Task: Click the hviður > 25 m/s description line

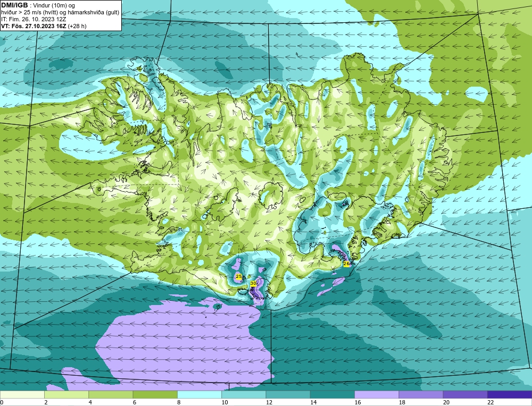Action: pos(61,13)
